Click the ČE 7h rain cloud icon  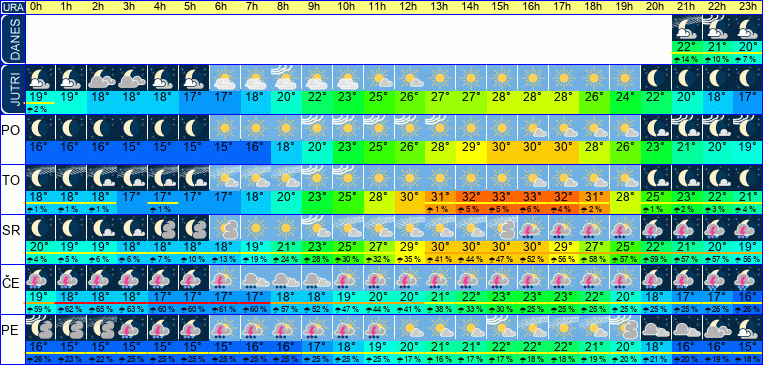[255, 278]
